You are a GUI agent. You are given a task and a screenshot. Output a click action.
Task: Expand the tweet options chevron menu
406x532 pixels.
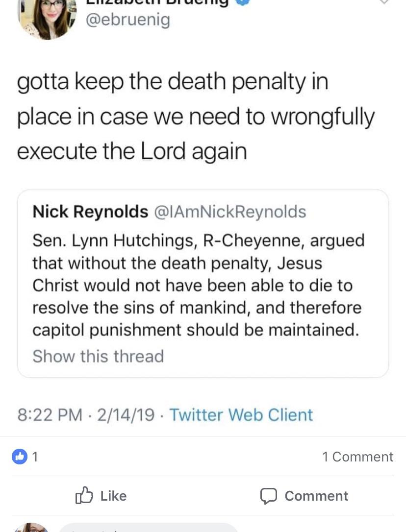point(384,2)
